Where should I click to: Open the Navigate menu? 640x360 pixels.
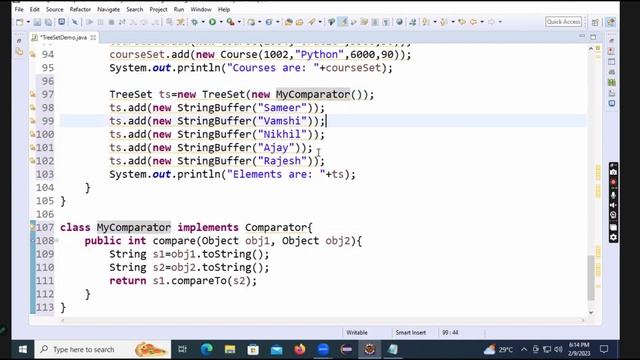pyautogui.click(x=109, y=9)
